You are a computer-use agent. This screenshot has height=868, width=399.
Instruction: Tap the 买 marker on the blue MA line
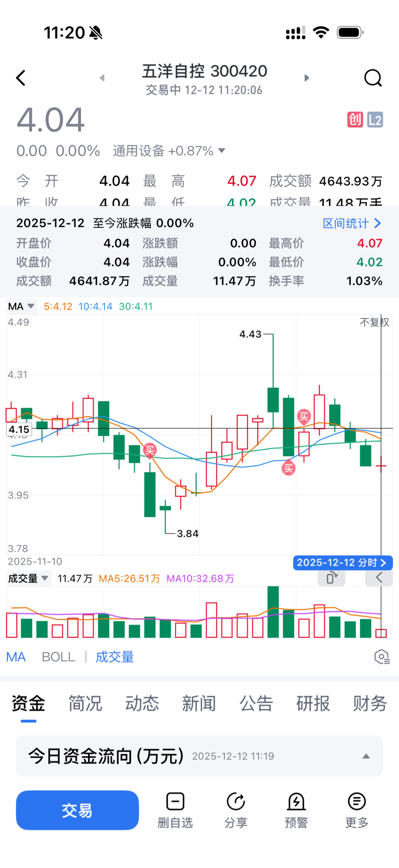click(288, 468)
